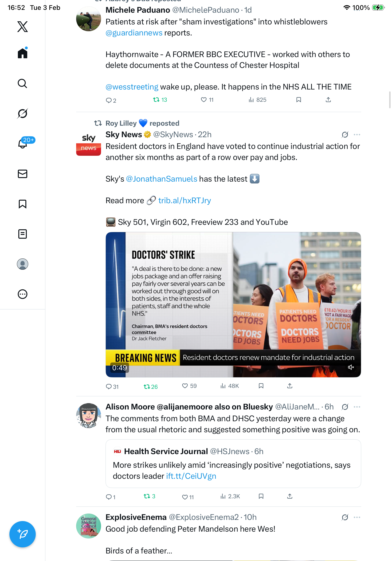Open Bookmarks in the sidebar

[x=23, y=204]
